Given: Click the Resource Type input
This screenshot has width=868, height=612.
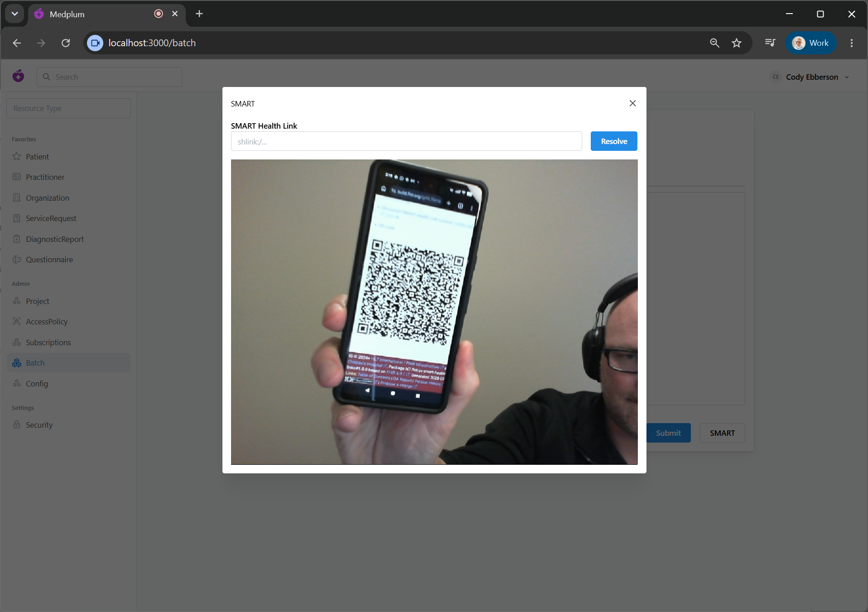Looking at the screenshot, I should 68,108.
